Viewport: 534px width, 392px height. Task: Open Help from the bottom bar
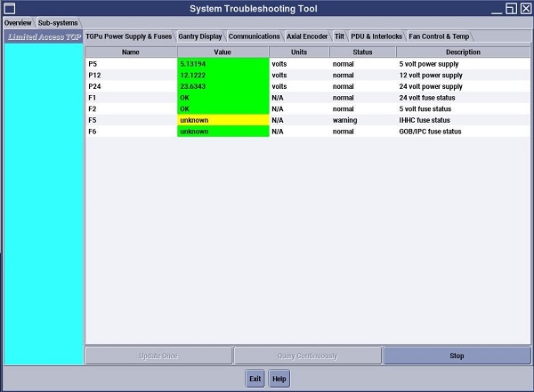[x=279, y=379]
